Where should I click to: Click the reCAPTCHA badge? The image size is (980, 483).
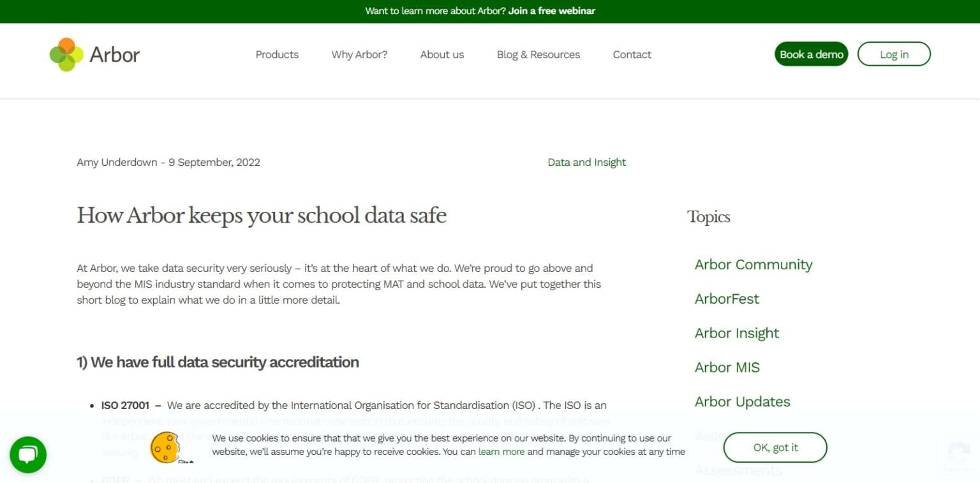pyautogui.click(x=958, y=454)
